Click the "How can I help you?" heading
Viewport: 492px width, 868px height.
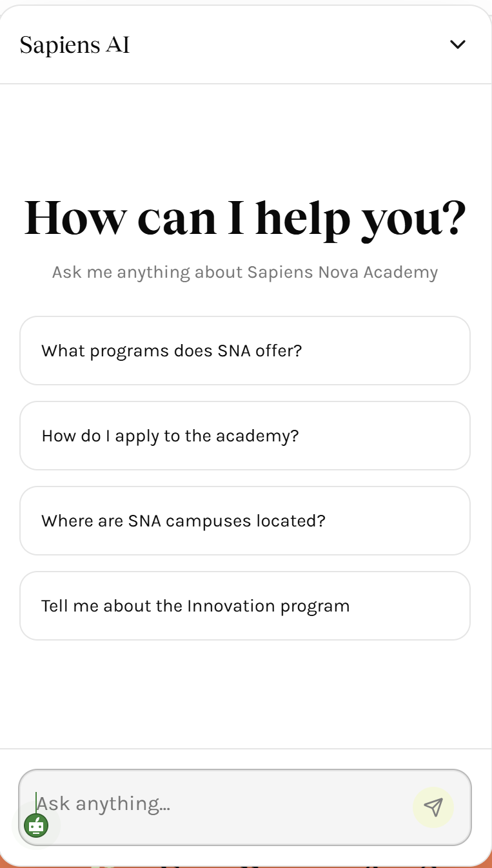coord(245,218)
